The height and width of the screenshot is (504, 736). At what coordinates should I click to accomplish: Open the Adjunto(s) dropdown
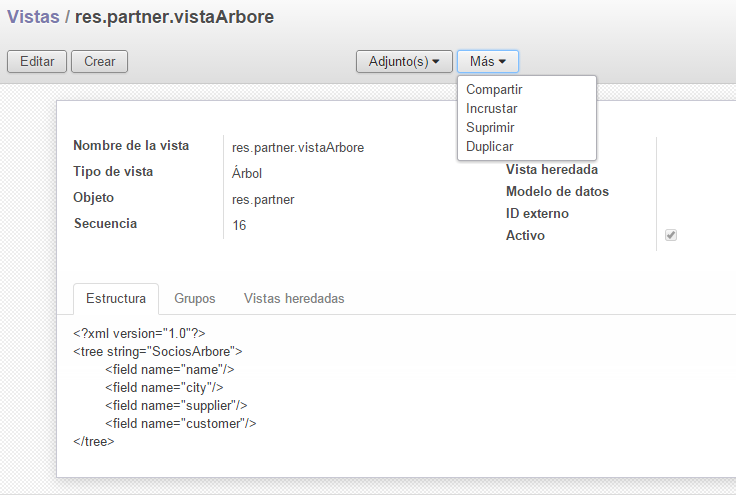point(404,61)
